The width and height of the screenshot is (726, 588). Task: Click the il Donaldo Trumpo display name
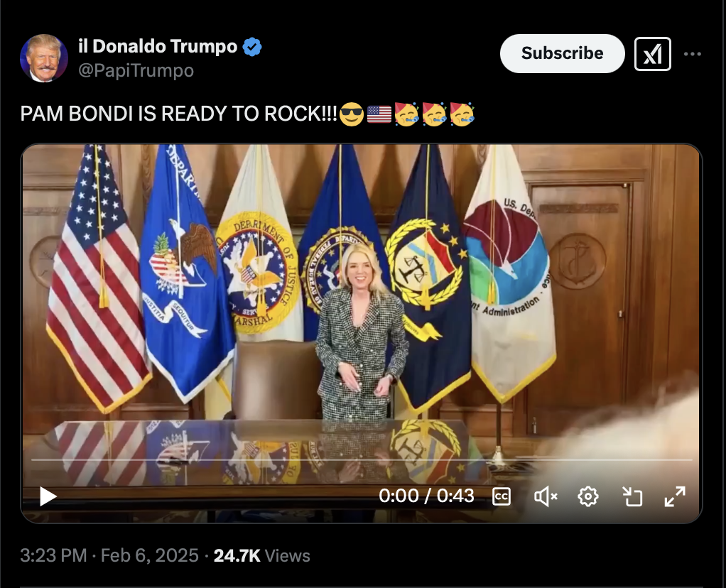pos(158,46)
